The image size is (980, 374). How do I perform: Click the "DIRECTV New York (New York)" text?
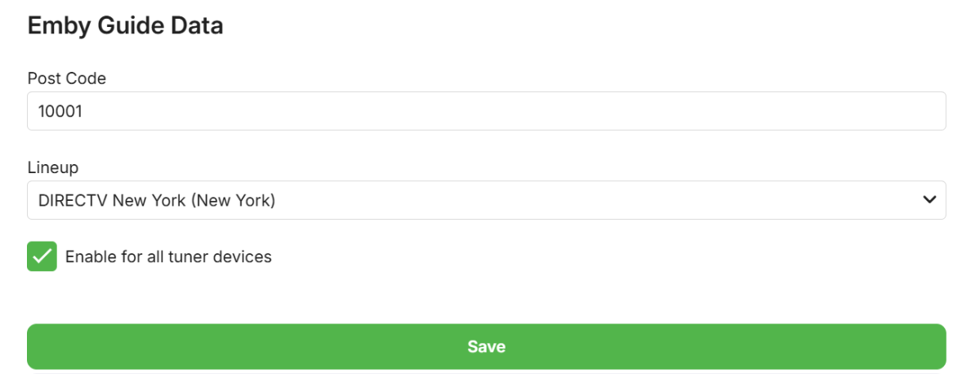157,200
